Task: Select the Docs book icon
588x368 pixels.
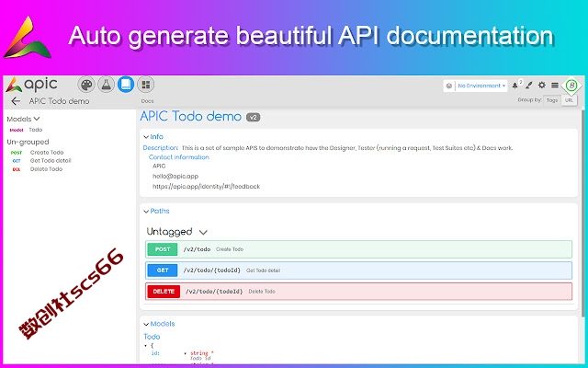Action: pos(126,85)
